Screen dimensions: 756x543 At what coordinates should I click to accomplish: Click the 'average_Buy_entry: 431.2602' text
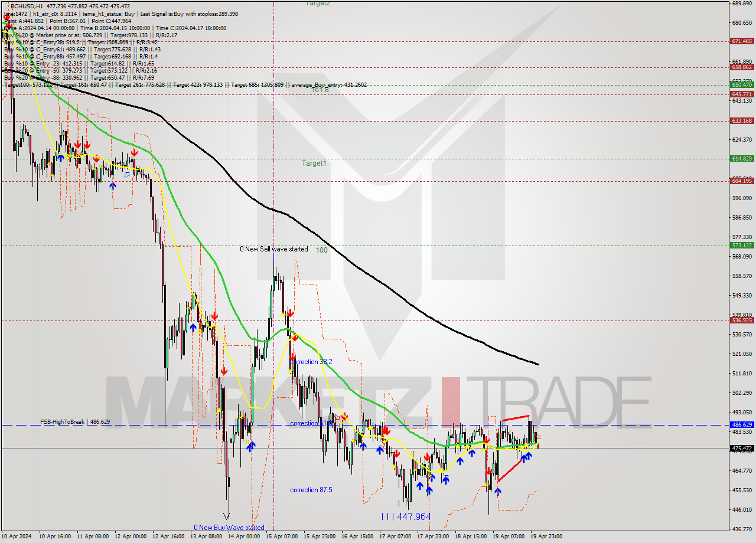point(328,85)
